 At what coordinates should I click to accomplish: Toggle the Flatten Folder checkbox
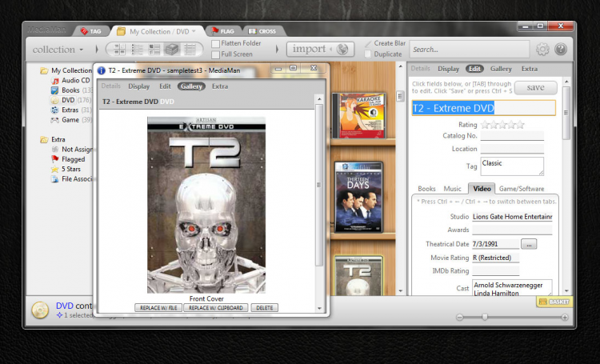[x=216, y=44]
